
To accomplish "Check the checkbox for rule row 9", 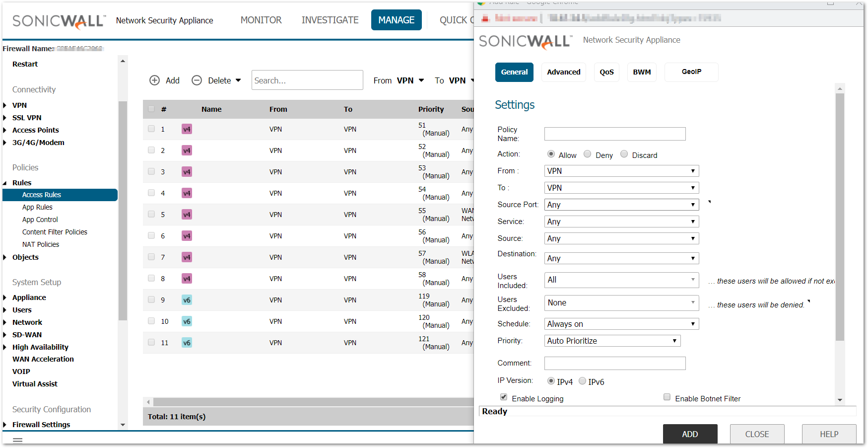I will (x=151, y=299).
